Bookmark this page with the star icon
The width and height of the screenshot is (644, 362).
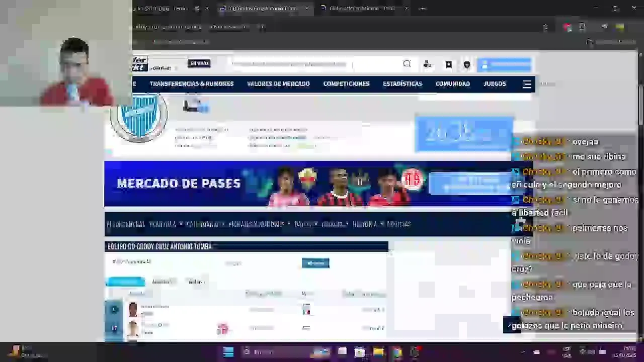pyautogui.click(x=545, y=27)
